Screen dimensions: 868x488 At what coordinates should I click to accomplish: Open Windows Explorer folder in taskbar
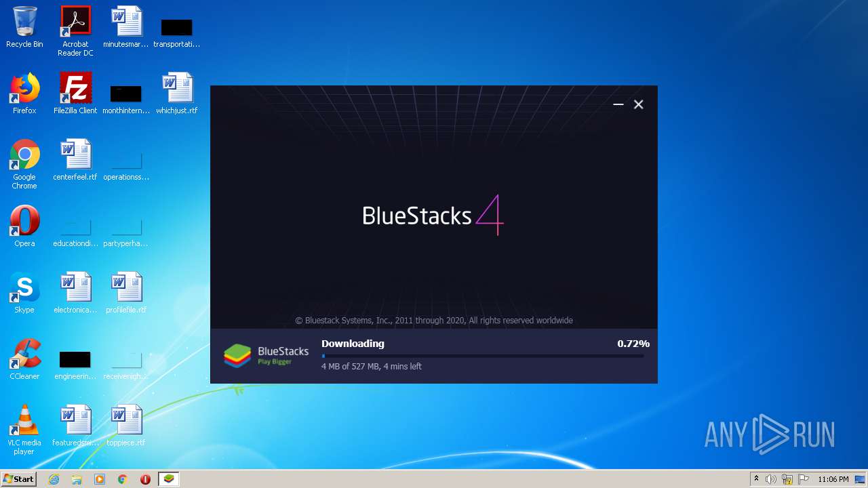[x=77, y=479]
